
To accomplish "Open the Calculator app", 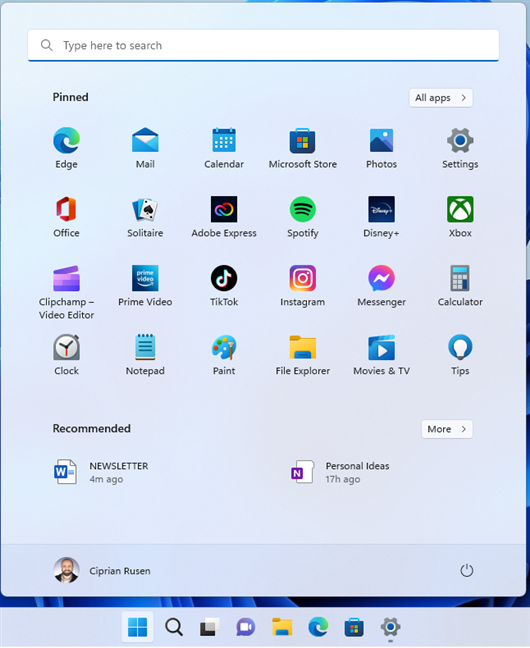I will (x=460, y=286).
